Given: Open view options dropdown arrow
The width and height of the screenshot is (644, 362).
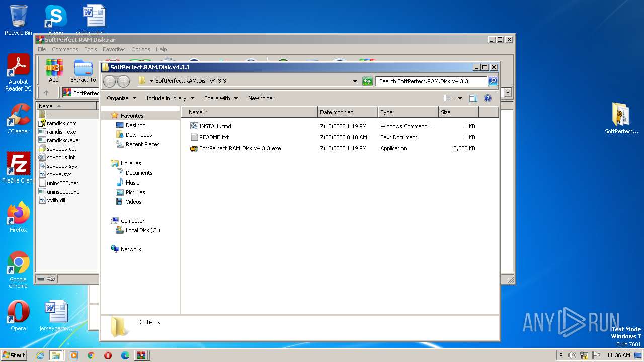Looking at the screenshot, I should tap(460, 98).
